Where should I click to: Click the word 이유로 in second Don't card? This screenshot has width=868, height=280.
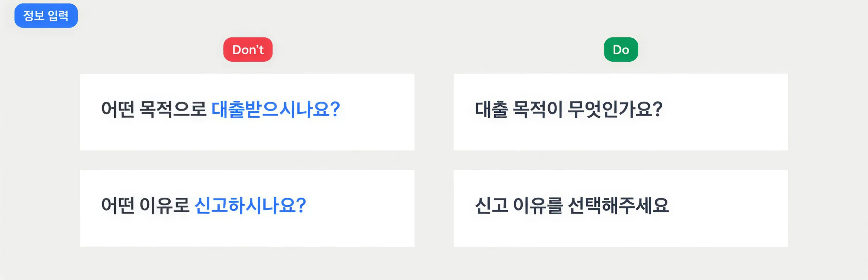coord(164,205)
